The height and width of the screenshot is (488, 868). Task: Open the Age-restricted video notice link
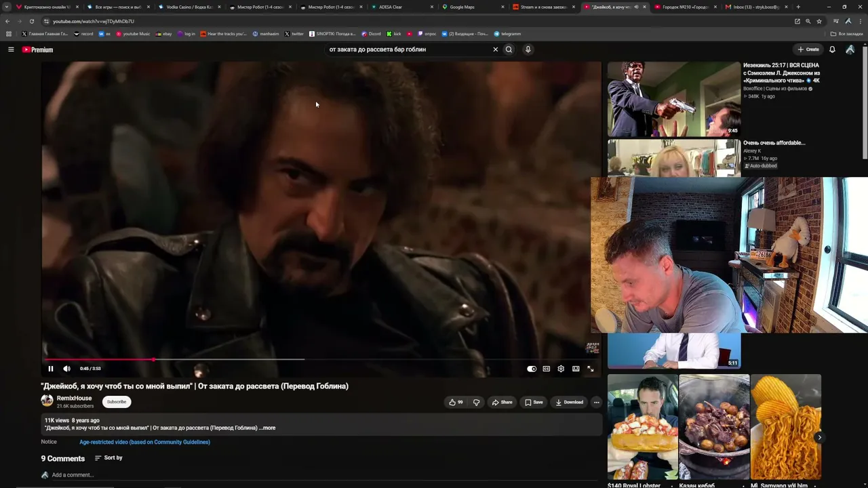tap(144, 442)
